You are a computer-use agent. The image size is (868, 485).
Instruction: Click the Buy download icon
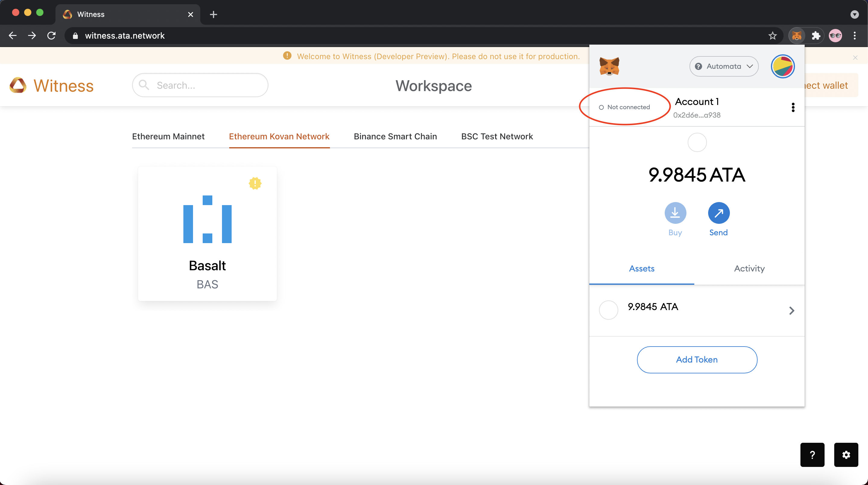[x=675, y=213]
